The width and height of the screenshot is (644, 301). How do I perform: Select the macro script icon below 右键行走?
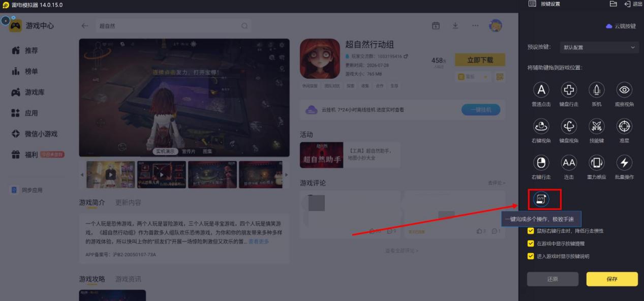(x=541, y=199)
